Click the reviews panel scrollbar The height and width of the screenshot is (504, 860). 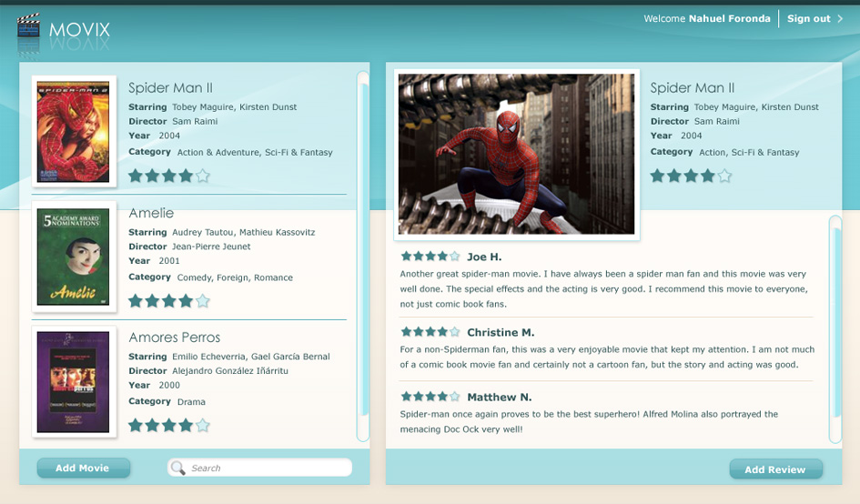(835, 328)
